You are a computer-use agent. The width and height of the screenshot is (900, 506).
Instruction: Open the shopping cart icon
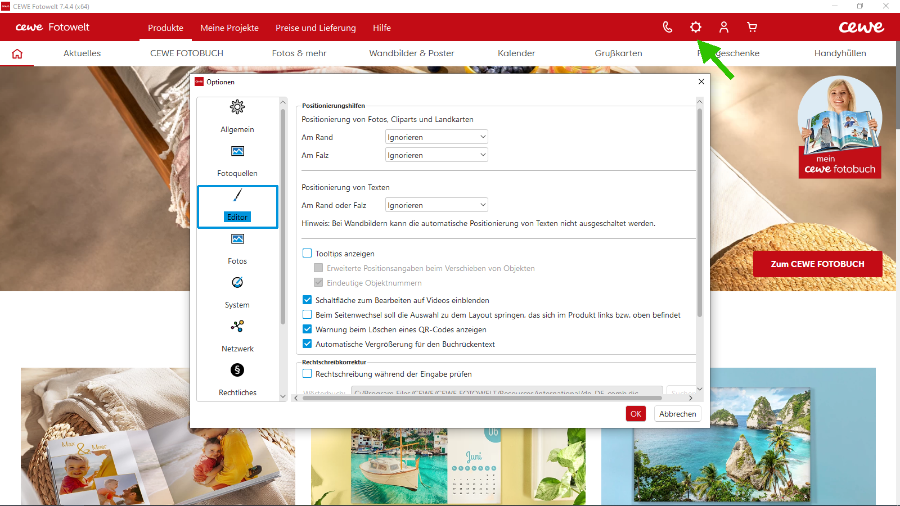(x=752, y=27)
